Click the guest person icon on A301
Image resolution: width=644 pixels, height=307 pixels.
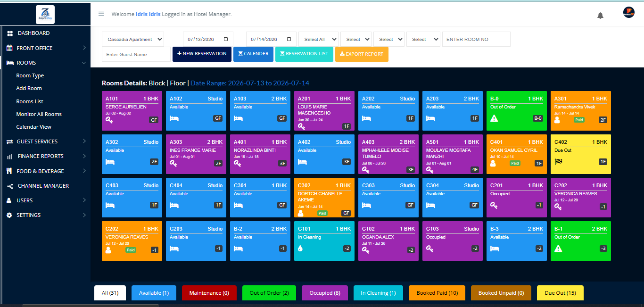coord(557,120)
